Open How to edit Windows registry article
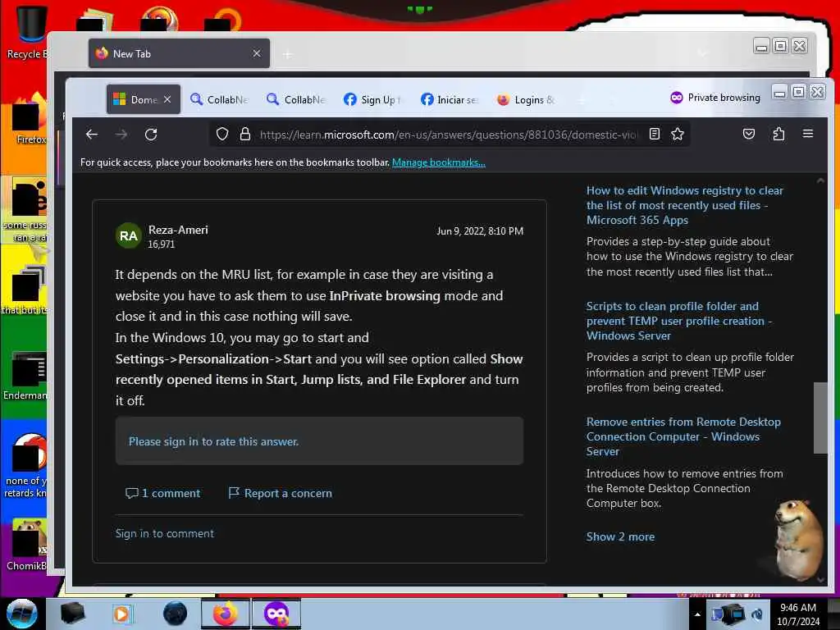Viewport: 840px width, 630px height. [x=685, y=205]
